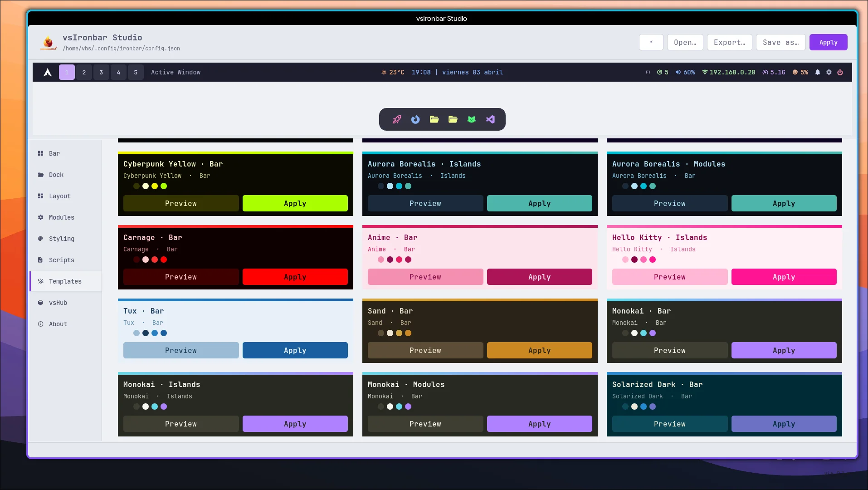Preview the Aurora Borealis · Islands template
868x490 pixels.
pyautogui.click(x=425, y=203)
